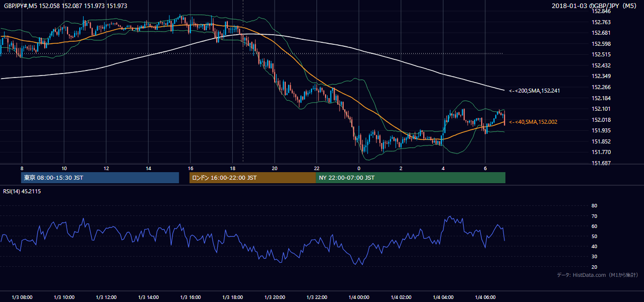This screenshot has width=644, height=302.
Task: Click hour label 0 under the price chart
Action: [359, 168]
